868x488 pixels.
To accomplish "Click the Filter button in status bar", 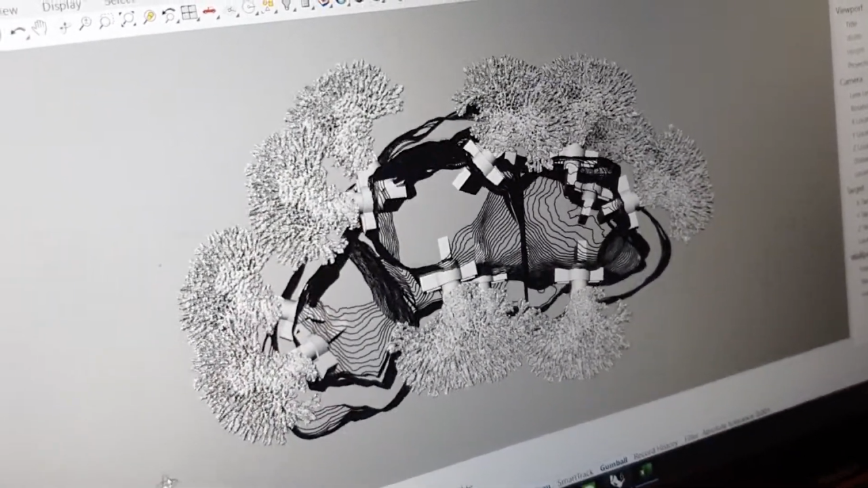I will click(x=691, y=439).
